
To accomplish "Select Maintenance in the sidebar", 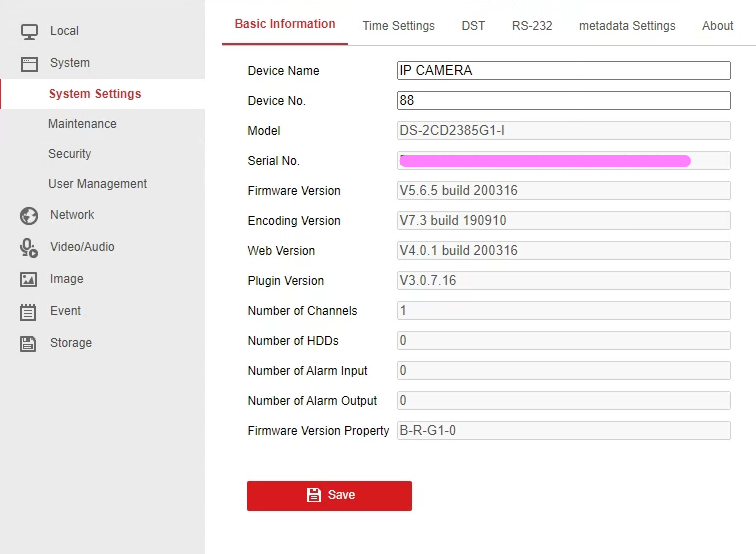I will point(82,124).
